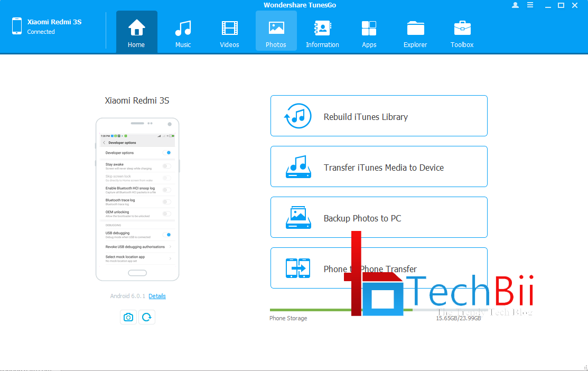Click the 'Android 6.0.1' version text
The image size is (588, 371).
(127, 296)
